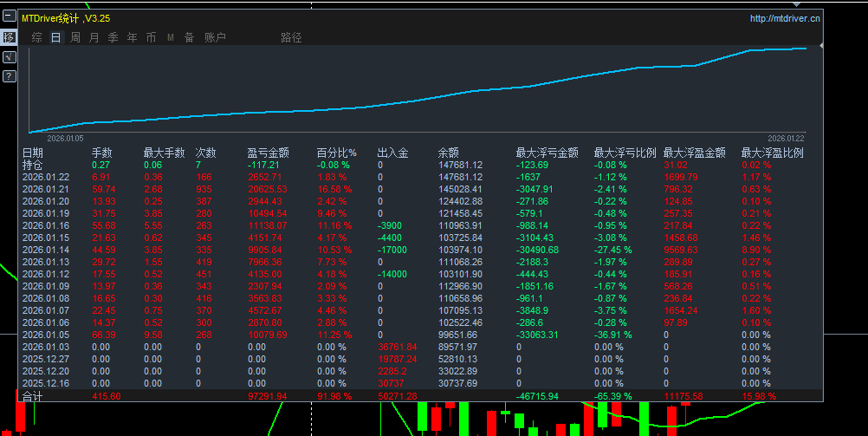868x436 pixels.
Task: Click balance value 147681.12 in 持仓 row
Action: point(460,165)
